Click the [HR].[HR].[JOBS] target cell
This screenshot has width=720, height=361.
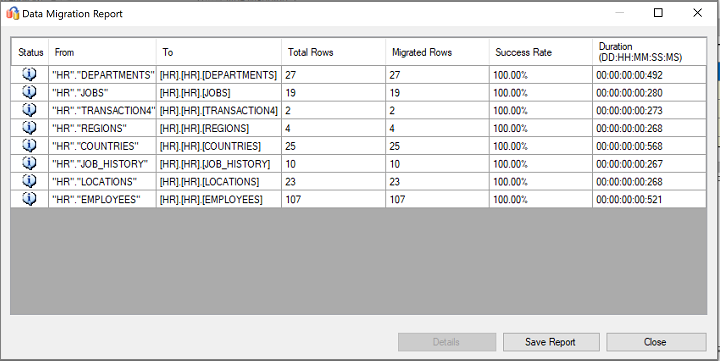coord(219,93)
